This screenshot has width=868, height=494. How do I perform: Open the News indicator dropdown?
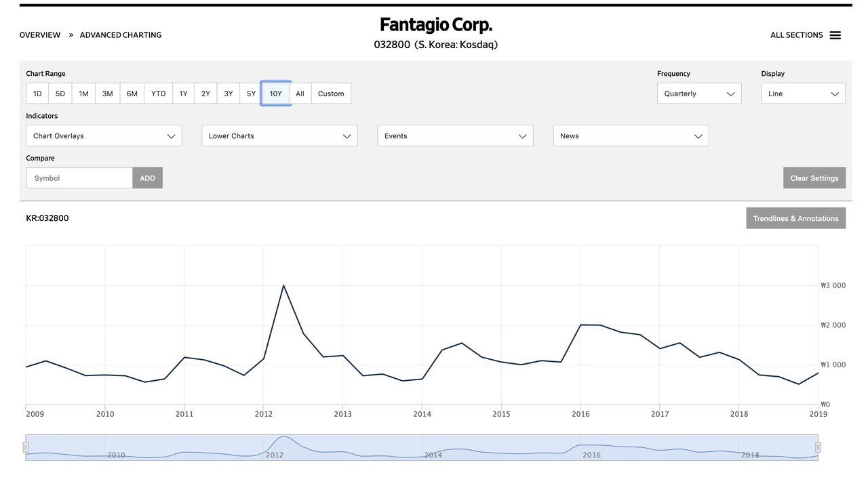pos(631,136)
